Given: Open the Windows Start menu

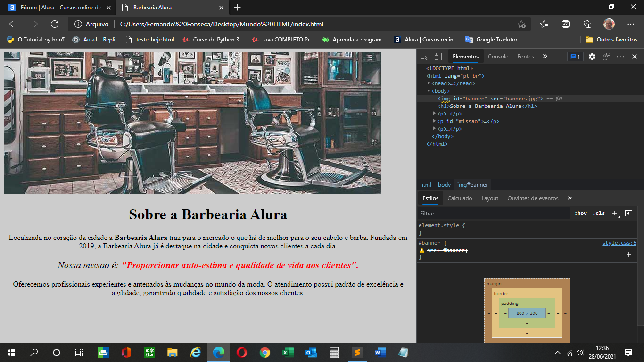Looking at the screenshot, I should (x=11, y=352).
